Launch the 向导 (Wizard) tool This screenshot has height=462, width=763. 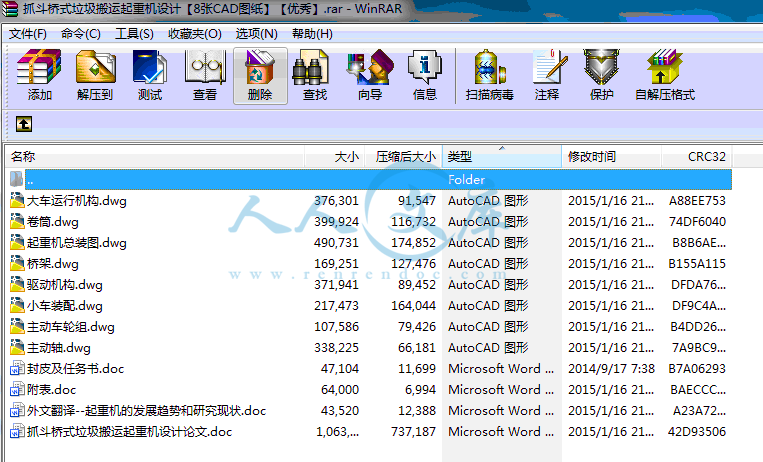370,75
